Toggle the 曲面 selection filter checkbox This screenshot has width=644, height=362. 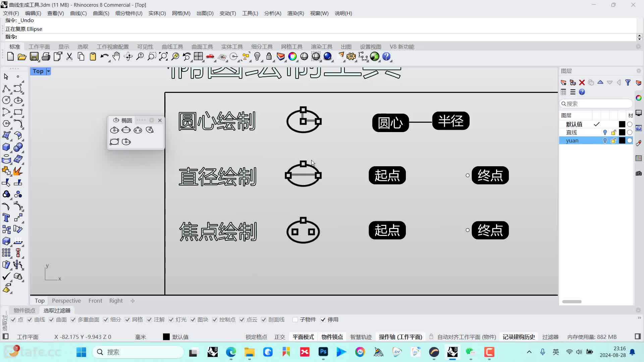tap(51, 320)
